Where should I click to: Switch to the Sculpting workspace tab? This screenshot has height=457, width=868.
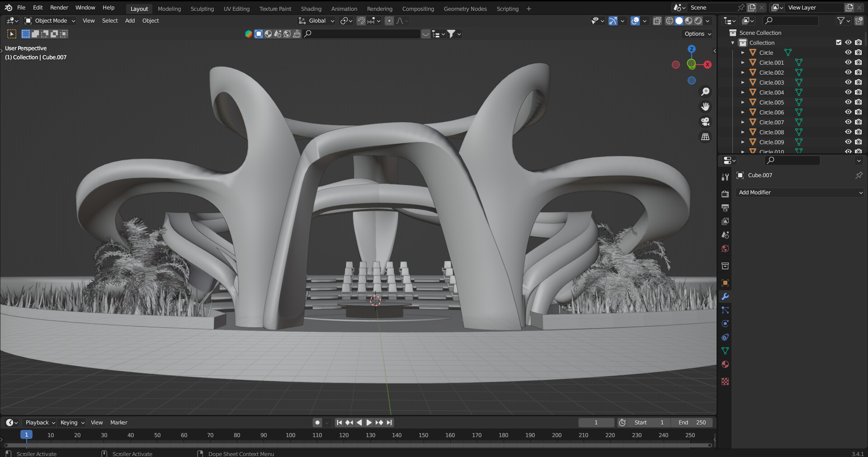[x=202, y=9]
